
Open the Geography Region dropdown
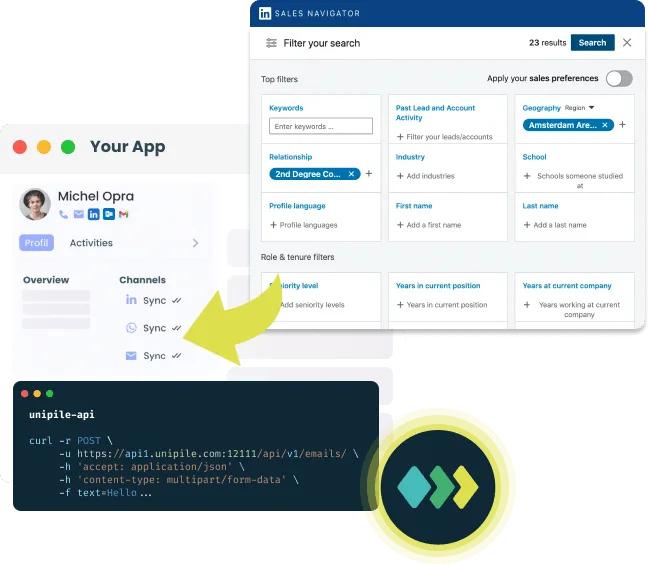[x=579, y=108]
